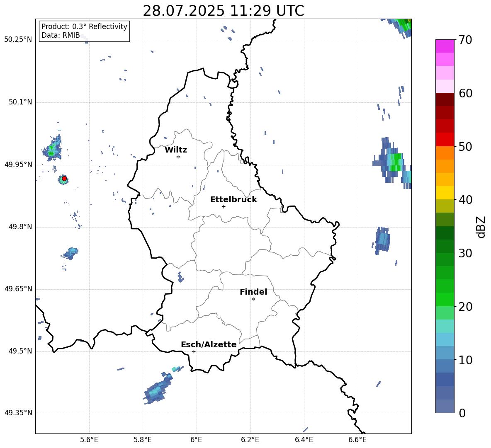
Task: Click the 49.8°N latitude label
Action: 20,227
